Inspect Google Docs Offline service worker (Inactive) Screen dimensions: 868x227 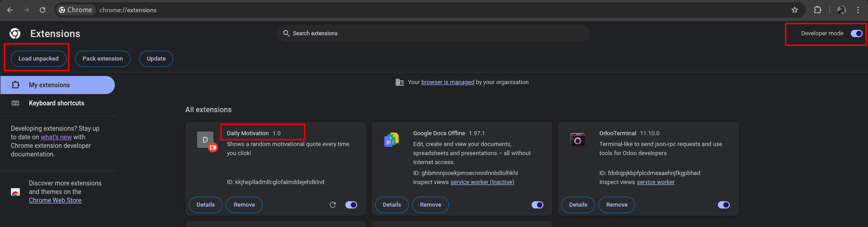(482, 182)
